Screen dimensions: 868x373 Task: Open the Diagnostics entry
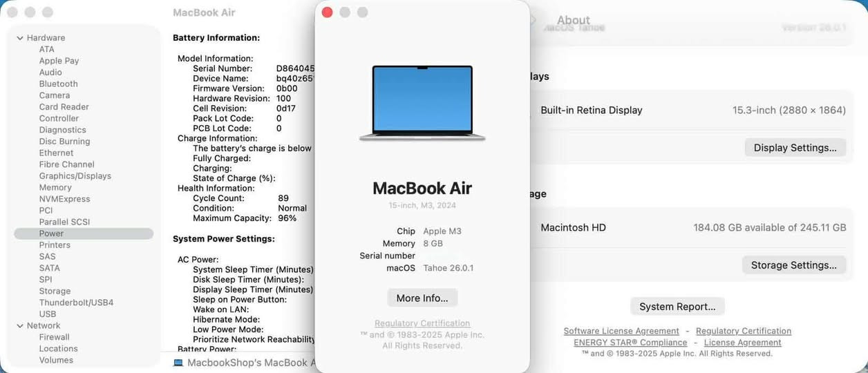pos(62,130)
